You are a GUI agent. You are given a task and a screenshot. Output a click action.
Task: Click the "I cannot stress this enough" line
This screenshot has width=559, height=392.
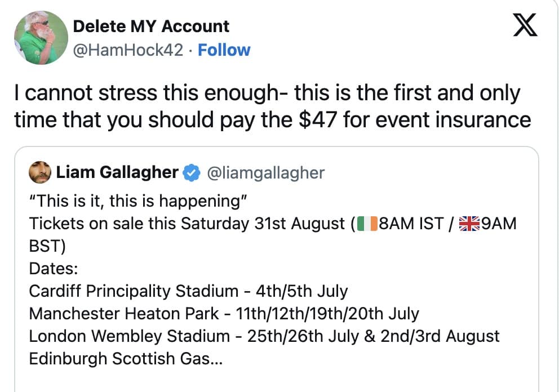(x=268, y=93)
